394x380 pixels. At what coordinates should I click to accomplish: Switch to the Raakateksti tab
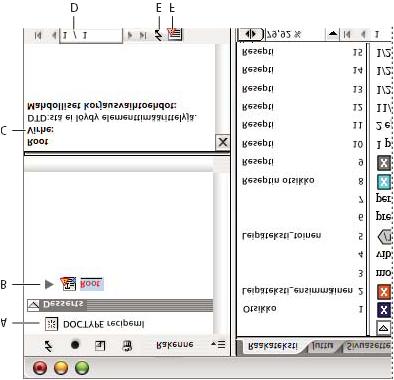point(273,346)
